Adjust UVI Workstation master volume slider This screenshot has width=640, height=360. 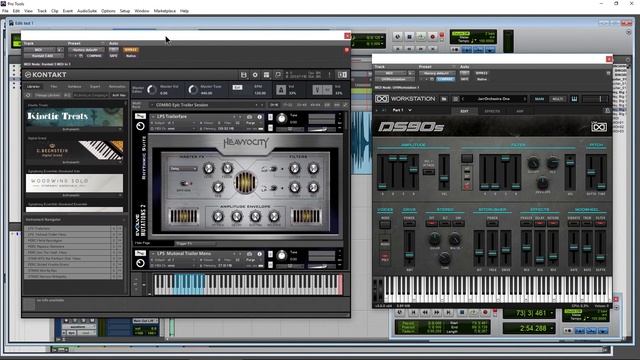point(594,99)
